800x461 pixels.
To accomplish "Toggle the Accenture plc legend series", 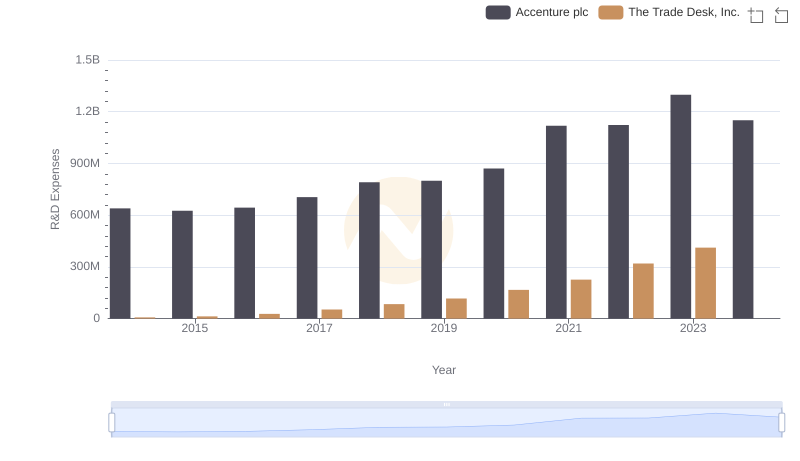I will click(537, 12).
